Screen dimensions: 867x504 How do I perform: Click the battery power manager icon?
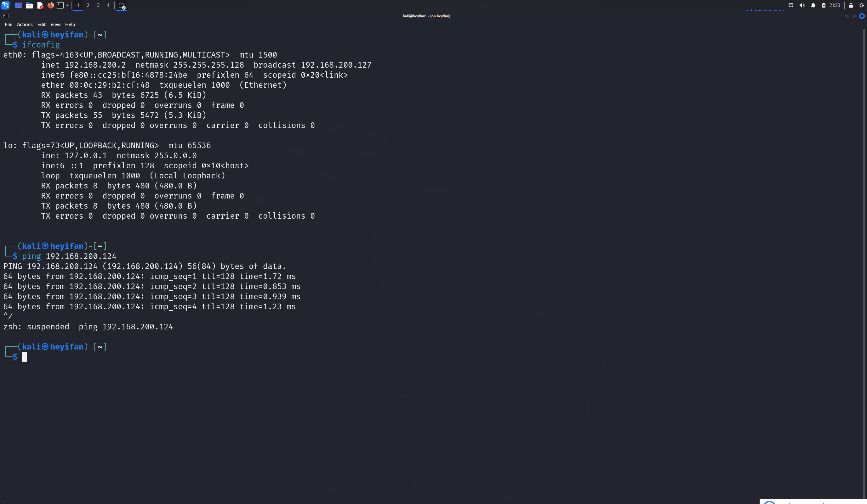coord(824,5)
